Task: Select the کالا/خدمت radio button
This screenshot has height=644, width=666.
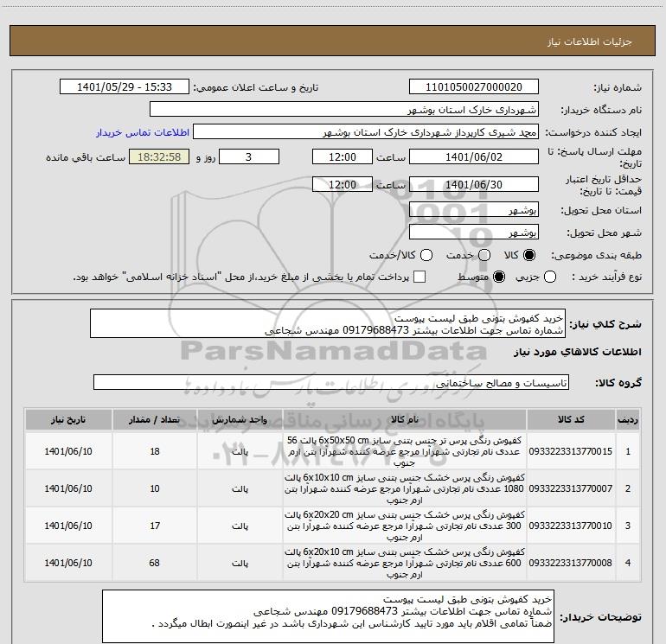Action: 426,255
